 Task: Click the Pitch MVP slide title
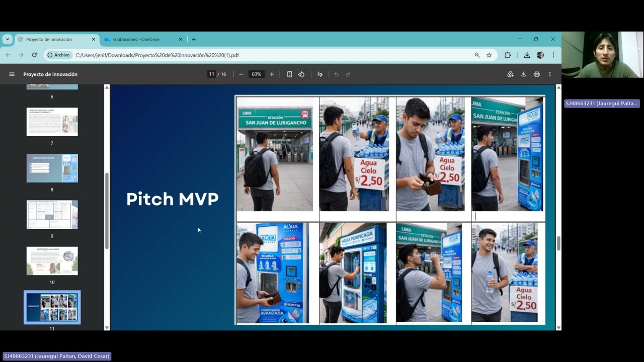pos(172,199)
